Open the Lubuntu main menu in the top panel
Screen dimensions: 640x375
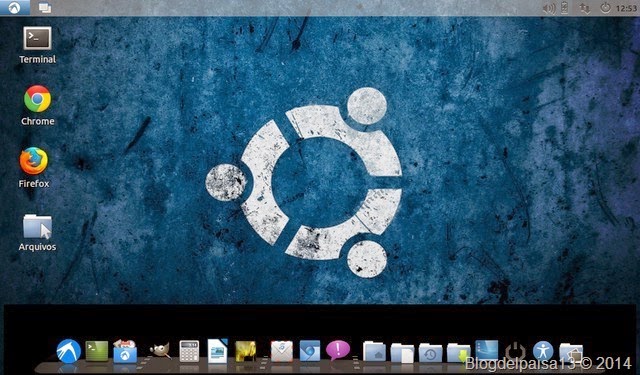pyautogui.click(x=14, y=8)
